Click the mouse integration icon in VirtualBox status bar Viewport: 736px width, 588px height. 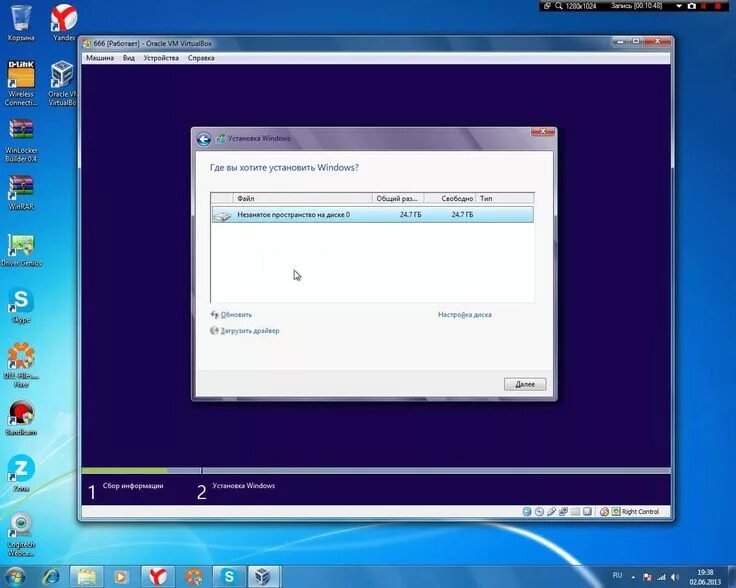(605, 512)
